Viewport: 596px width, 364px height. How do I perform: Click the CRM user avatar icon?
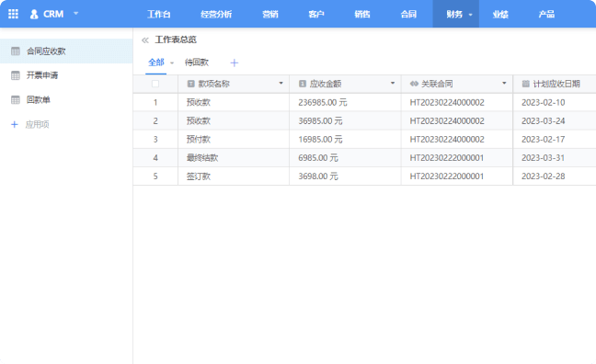[34, 14]
